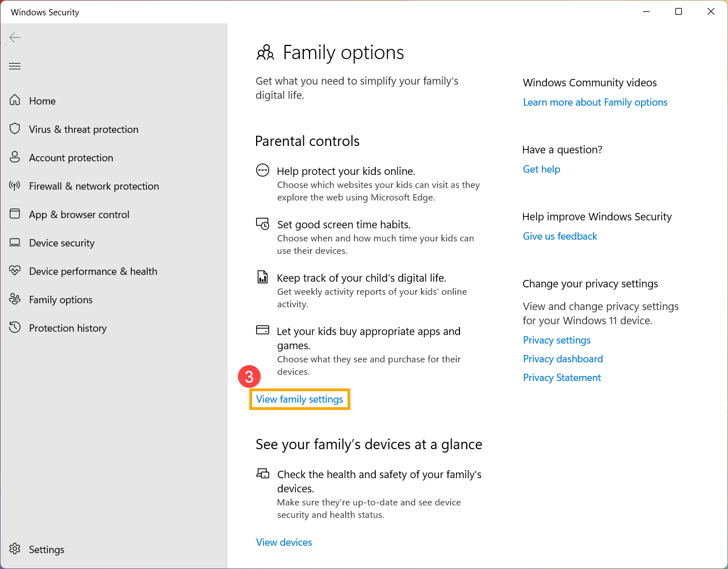Open Home in the sidebar
This screenshot has width=728, height=569.
pos(114,101)
